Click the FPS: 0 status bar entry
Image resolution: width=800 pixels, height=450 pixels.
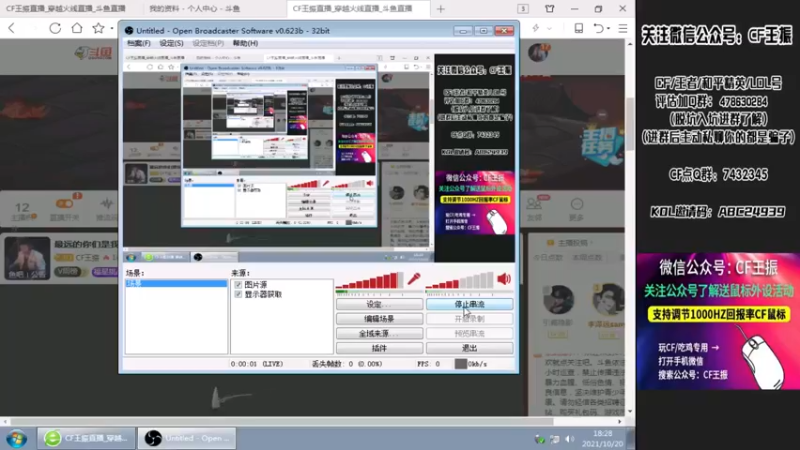click(429, 364)
